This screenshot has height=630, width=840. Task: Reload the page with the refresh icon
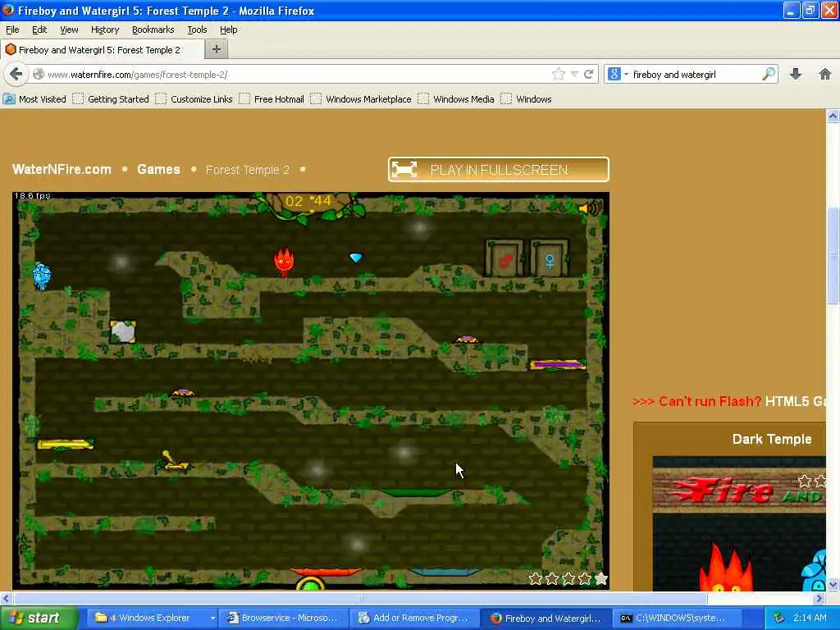[x=588, y=75]
